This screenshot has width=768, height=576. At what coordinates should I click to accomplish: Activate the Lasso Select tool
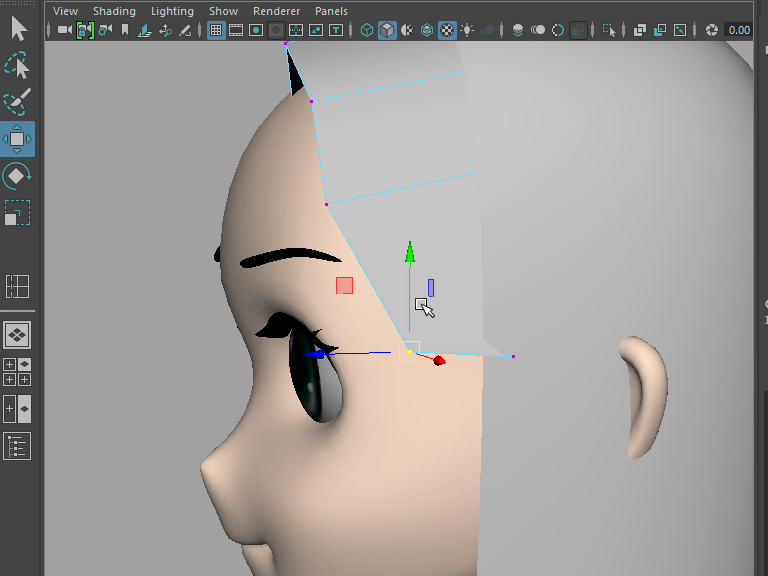click(17, 66)
